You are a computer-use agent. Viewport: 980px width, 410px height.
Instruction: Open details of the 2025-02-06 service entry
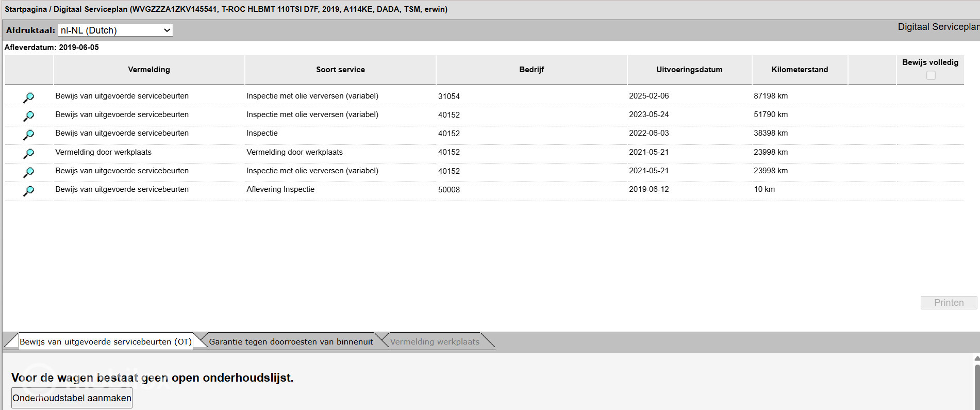pos(28,97)
